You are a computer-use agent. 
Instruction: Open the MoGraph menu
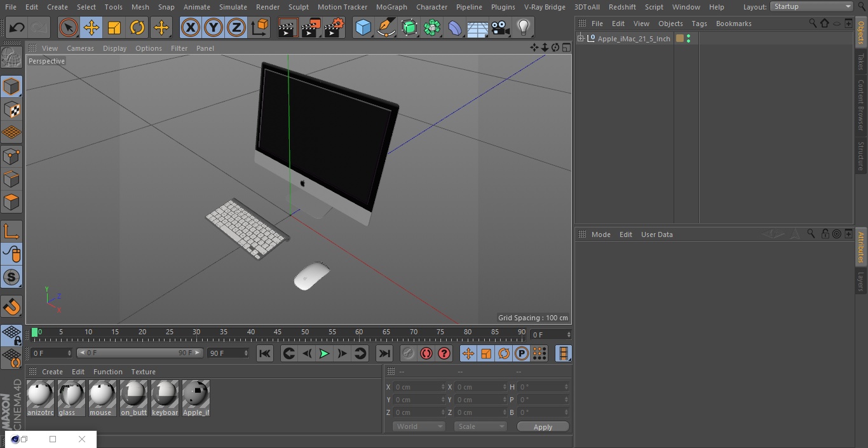[391, 7]
